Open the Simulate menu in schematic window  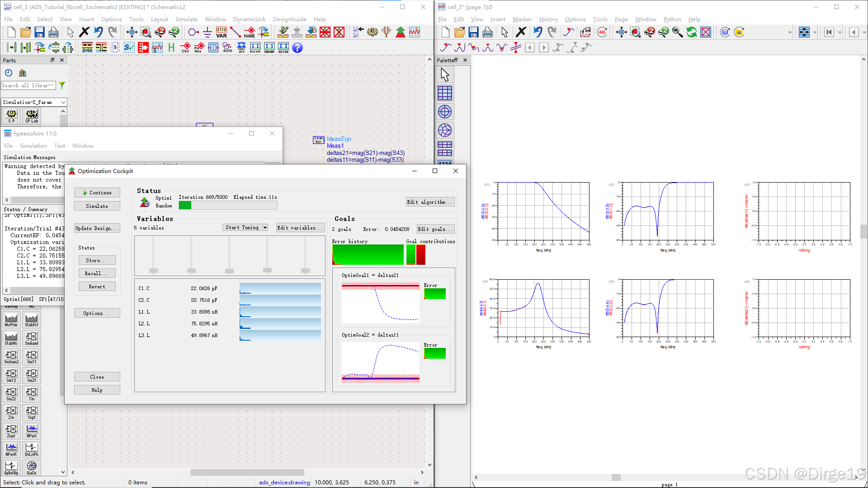click(x=186, y=19)
